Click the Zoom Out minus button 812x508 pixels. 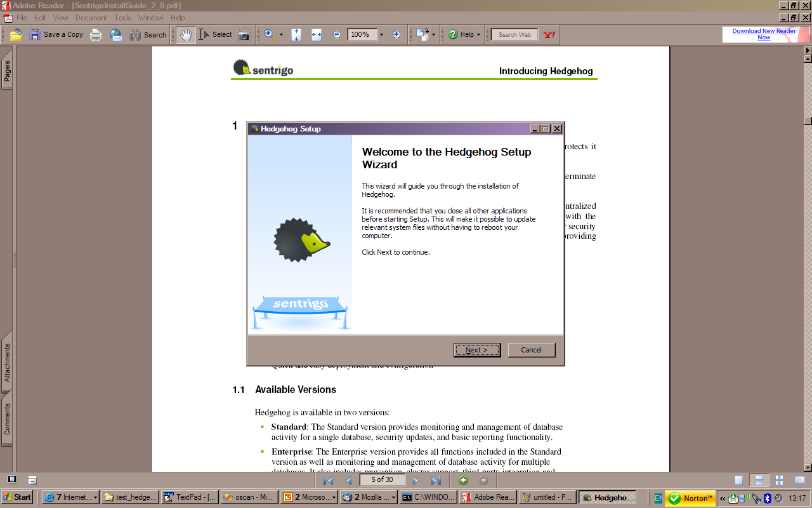[337, 35]
